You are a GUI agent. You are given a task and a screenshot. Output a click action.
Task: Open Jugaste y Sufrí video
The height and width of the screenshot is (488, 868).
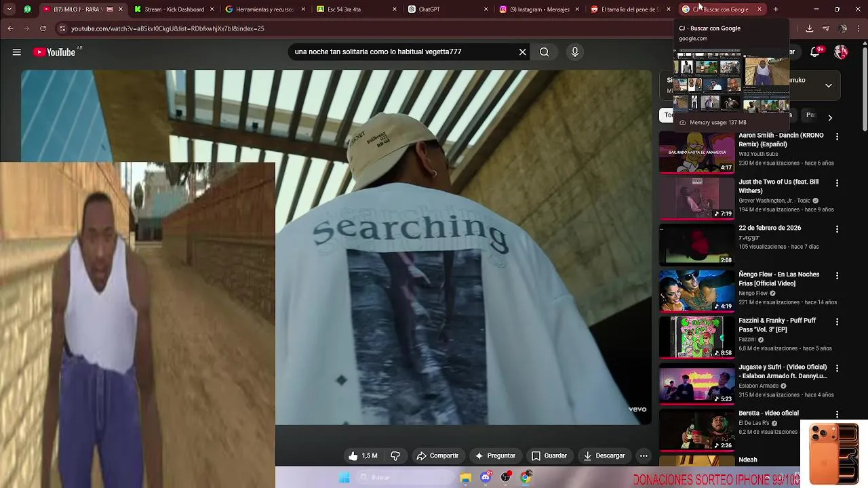697,383
